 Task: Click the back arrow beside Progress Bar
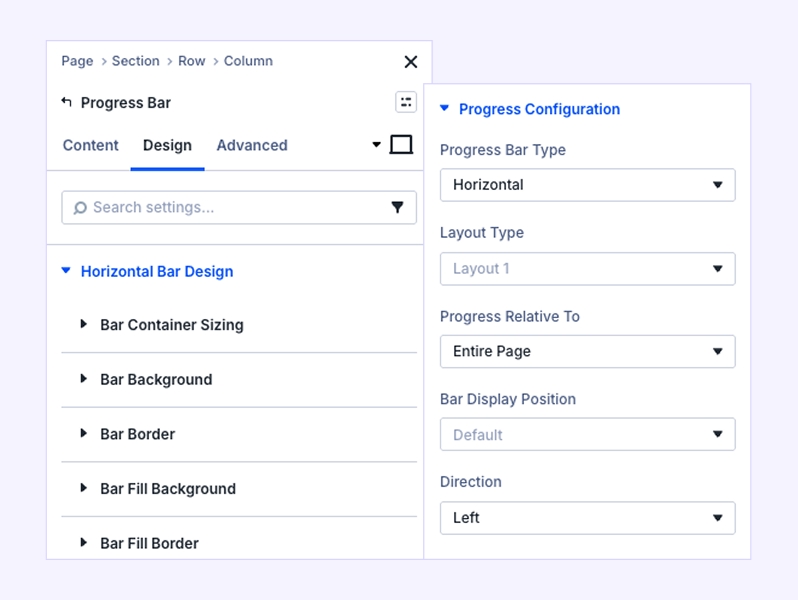[x=67, y=102]
